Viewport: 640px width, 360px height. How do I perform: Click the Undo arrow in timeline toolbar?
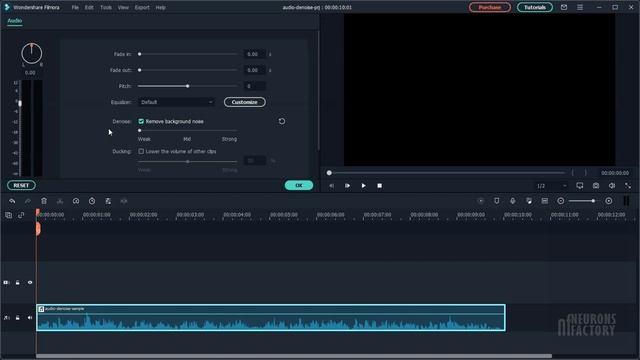(12, 201)
